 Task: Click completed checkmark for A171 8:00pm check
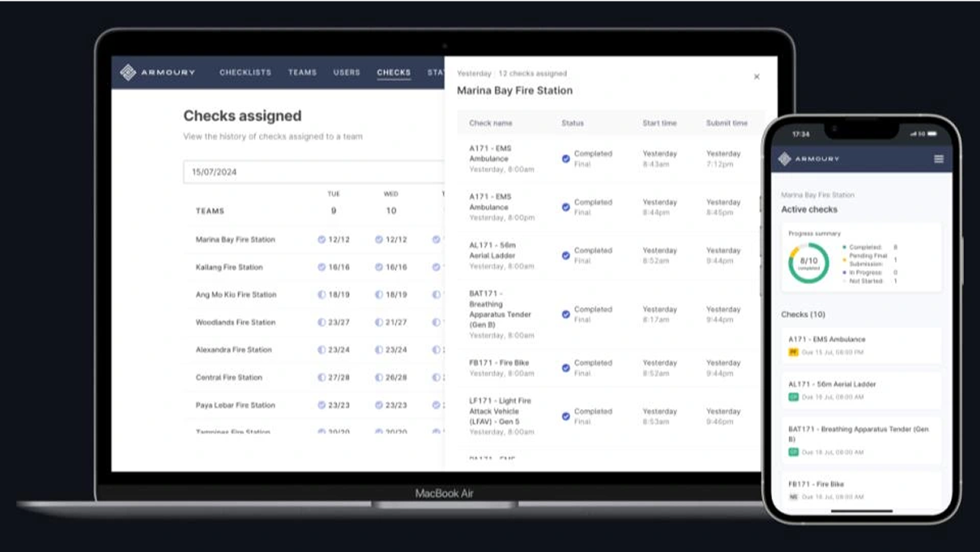click(565, 207)
